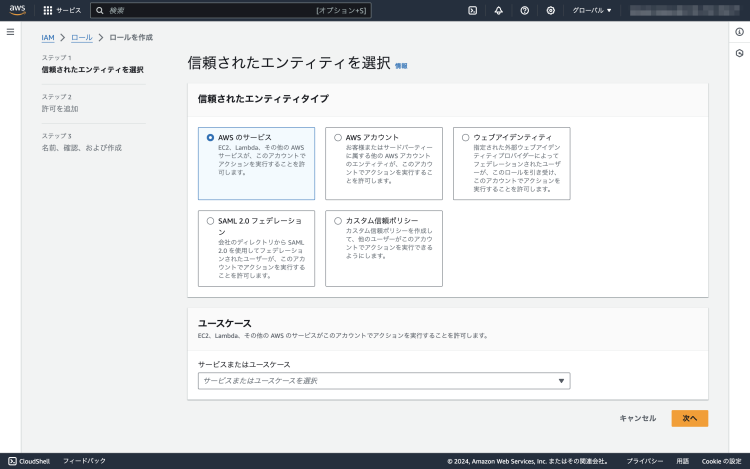Image resolution: width=750 pixels, height=469 pixels.
Task: Select the AWS アカウント radio option
Action: pos(338,138)
